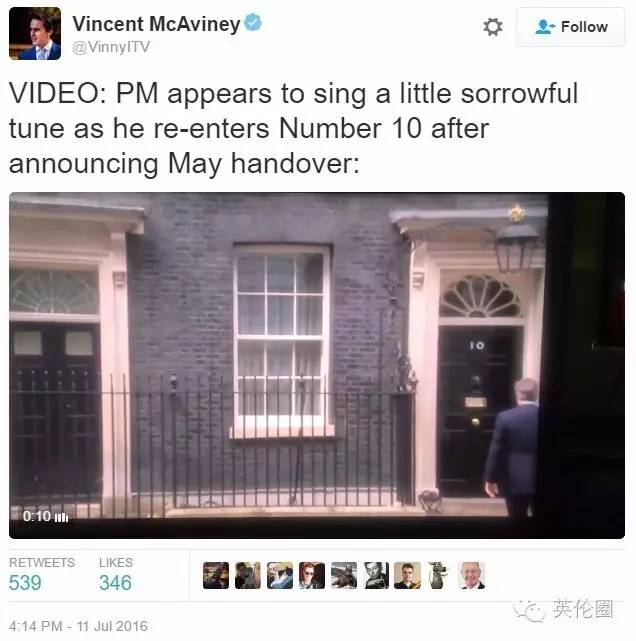
Task: View the 539 retweets count
Action: 25,583
